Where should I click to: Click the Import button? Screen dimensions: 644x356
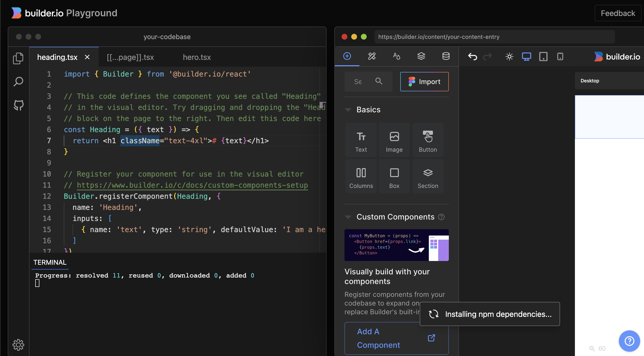(x=424, y=82)
